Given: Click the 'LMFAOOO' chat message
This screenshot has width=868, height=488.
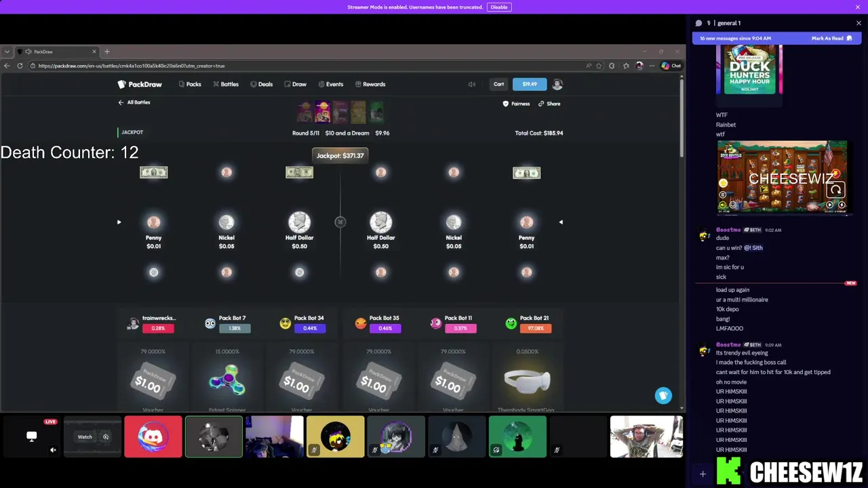Looking at the screenshot, I should tap(730, 328).
